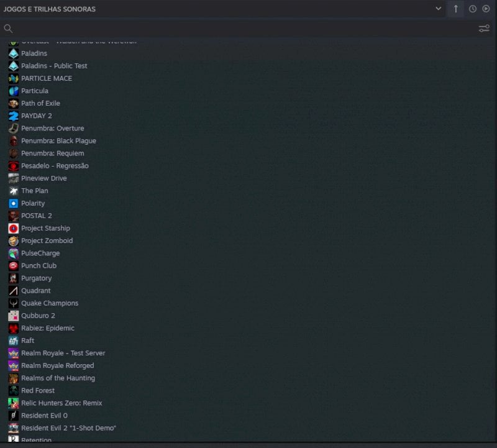Click the Paladins game icon
The image size is (497, 448).
pos(13,53)
